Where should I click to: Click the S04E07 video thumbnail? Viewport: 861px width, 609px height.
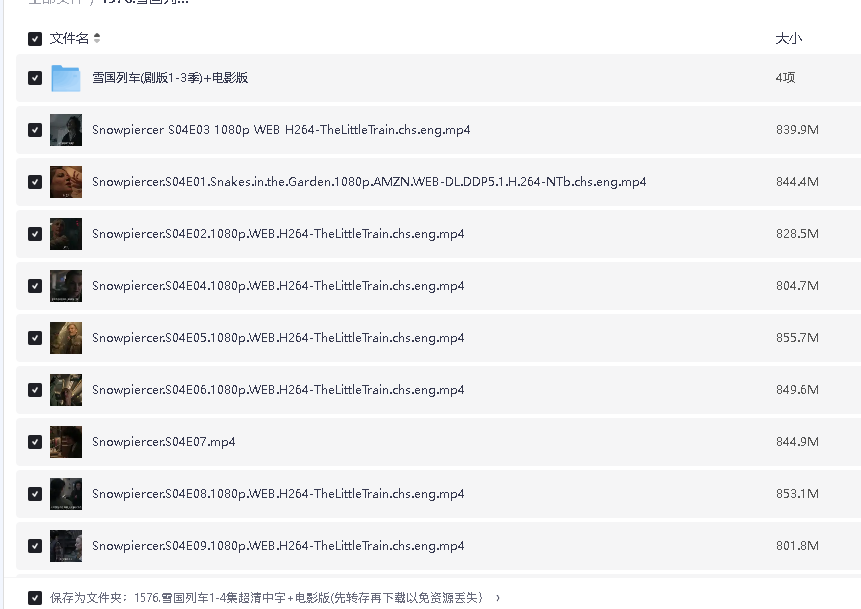pyautogui.click(x=65, y=441)
